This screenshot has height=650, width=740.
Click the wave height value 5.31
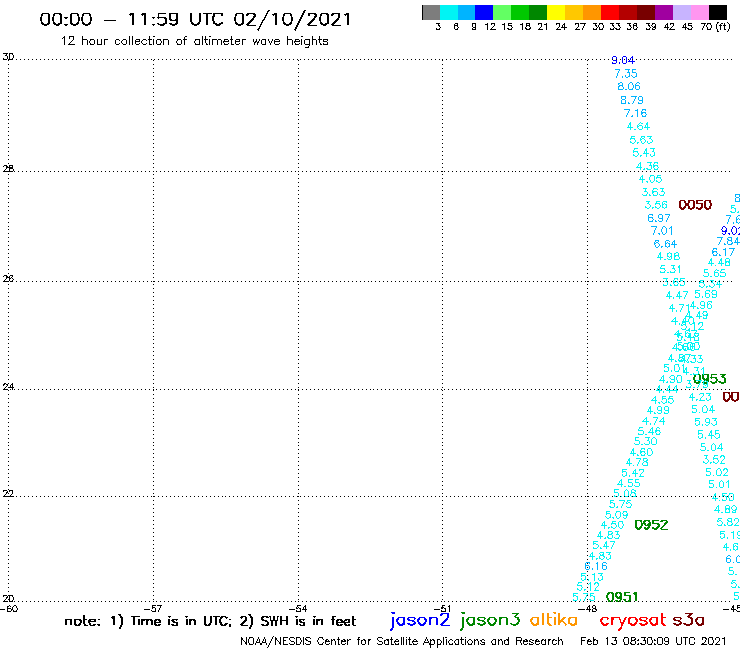coord(670,270)
